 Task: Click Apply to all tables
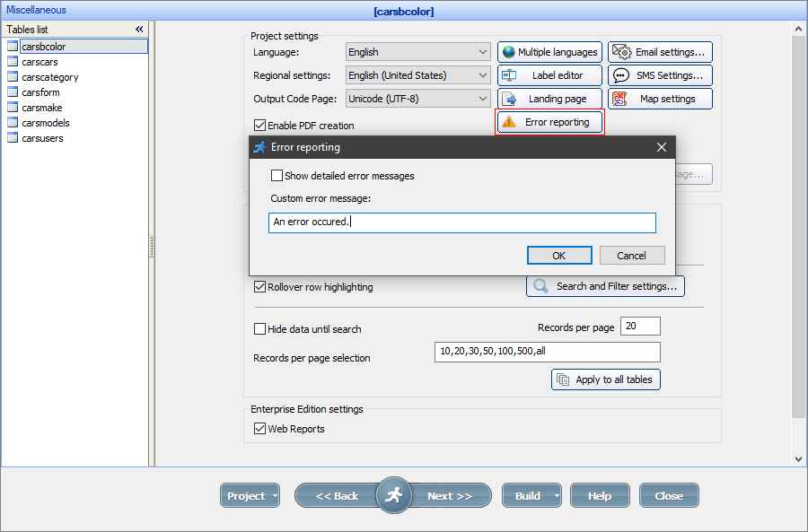point(605,379)
